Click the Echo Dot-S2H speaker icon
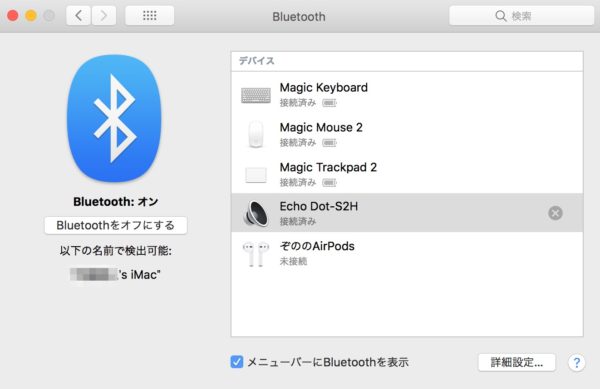The image size is (600, 389). pyautogui.click(x=256, y=213)
